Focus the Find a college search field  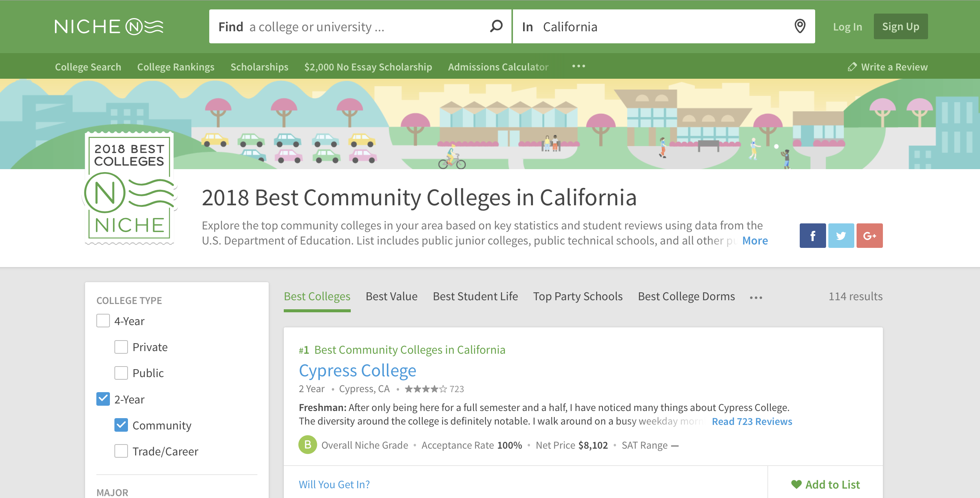[360, 26]
